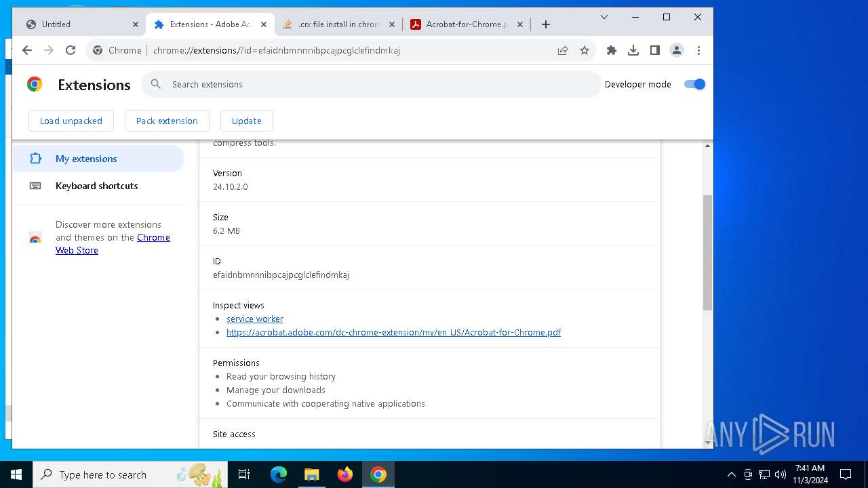The height and width of the screenshot is (488, 868).
Task: Open the Extensions puzzle menu
Action: [x=612, y=50]
